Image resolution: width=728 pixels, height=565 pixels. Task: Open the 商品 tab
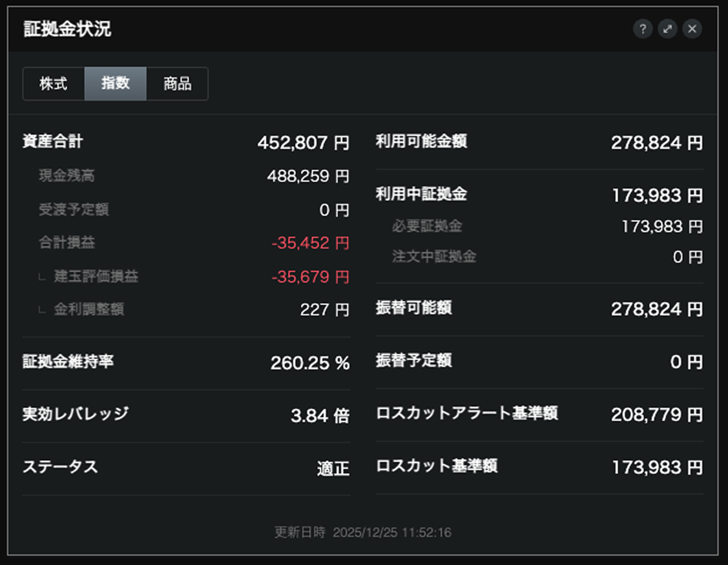tap(177, 84)
